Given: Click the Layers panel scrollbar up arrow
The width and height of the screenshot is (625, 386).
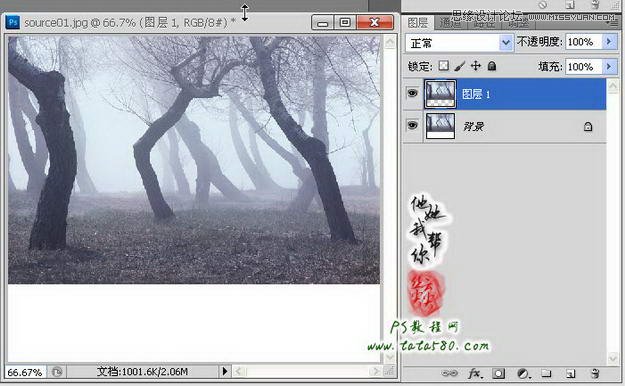Looking at the screenshot, I should (613, 85).
